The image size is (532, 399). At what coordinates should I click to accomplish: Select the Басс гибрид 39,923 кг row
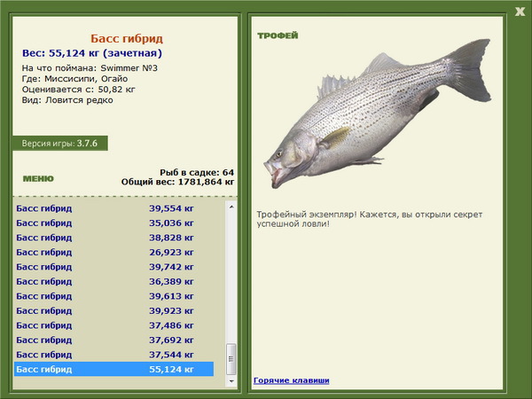[113, 310]
